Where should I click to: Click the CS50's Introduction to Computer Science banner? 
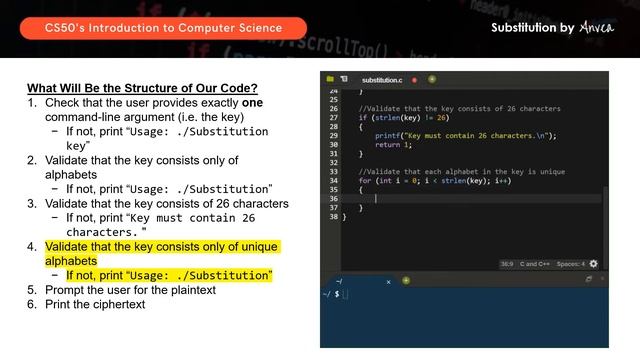pos(163,28)
